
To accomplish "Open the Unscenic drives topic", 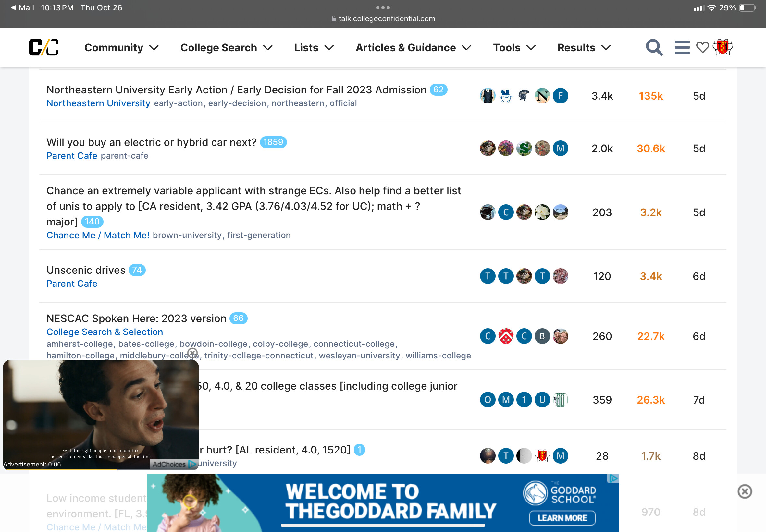I will point(86,270).
